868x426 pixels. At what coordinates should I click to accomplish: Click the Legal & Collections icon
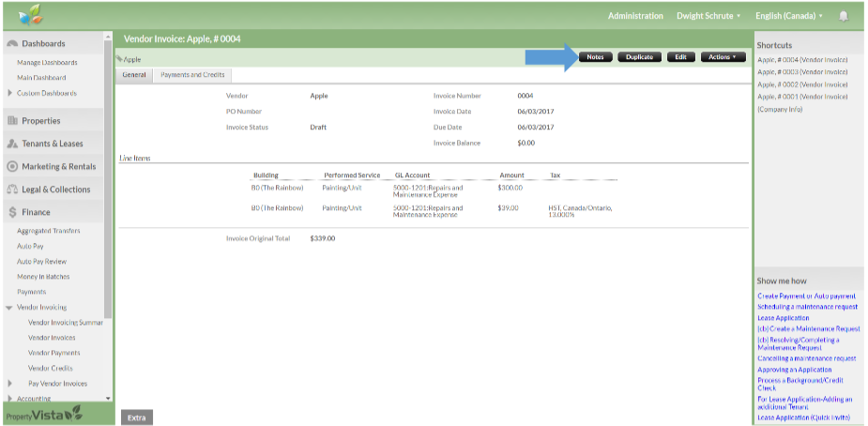pyautogui.click(x=12, y=190)
